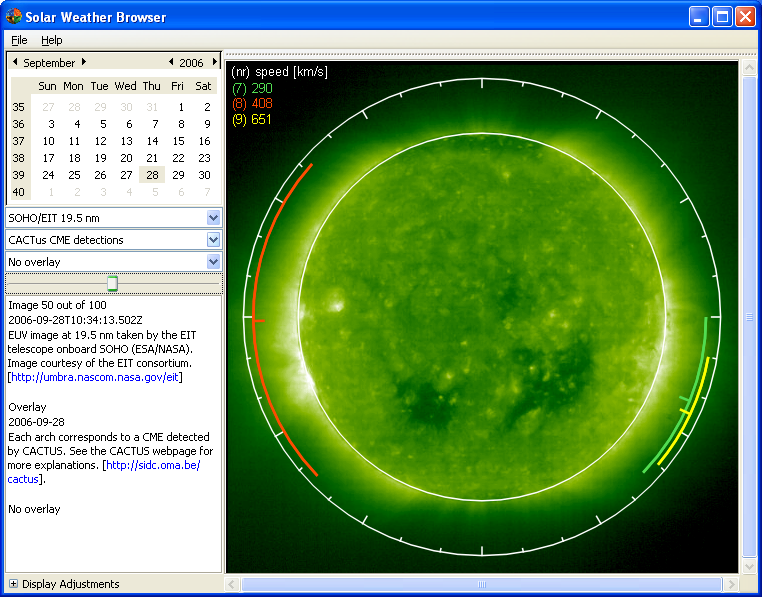This screenshot has height=597, width=762.
Task: Click the vertical scrollbar thumb
Action: (749, 316)
